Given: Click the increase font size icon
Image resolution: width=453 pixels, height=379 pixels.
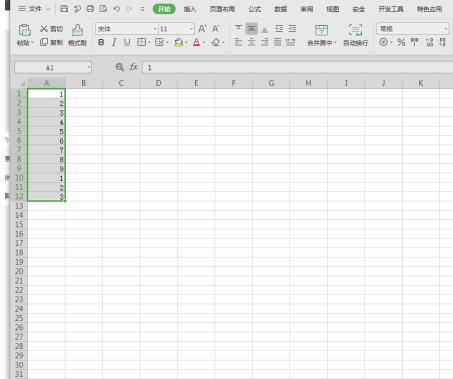Looking at the screenshot, I should tap(202, 29).
